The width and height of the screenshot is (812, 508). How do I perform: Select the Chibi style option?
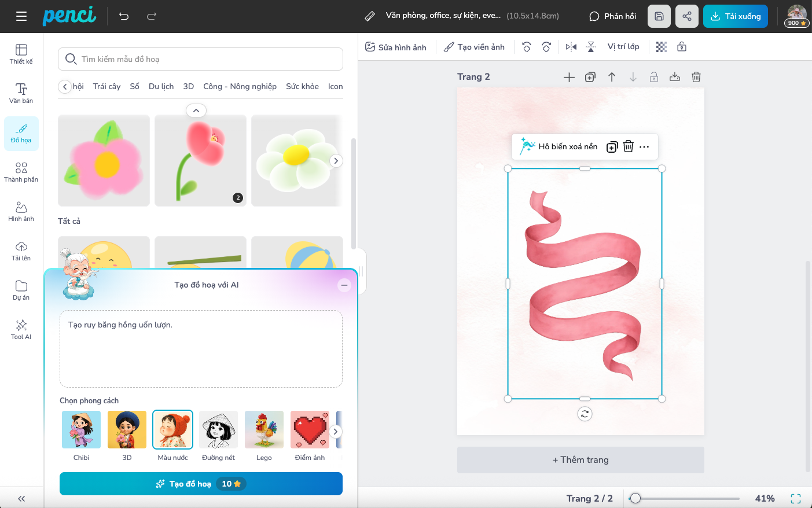click(81, 430)
